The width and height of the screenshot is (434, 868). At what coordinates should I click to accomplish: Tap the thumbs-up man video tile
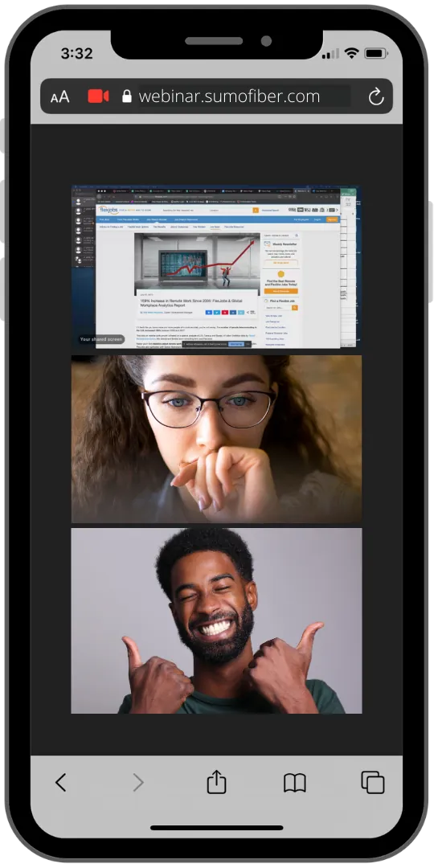point(216,620)
